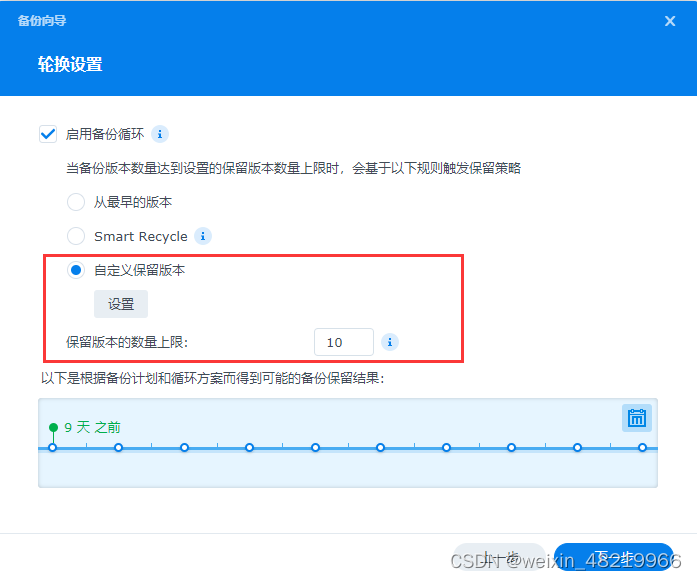Close the backup wizard dialog

point(670,21)
